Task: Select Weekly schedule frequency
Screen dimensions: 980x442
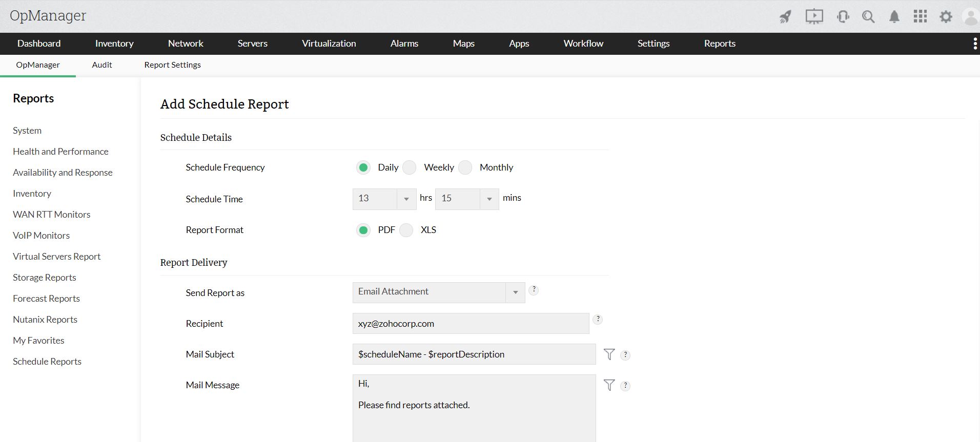Action: pos(410,167)
